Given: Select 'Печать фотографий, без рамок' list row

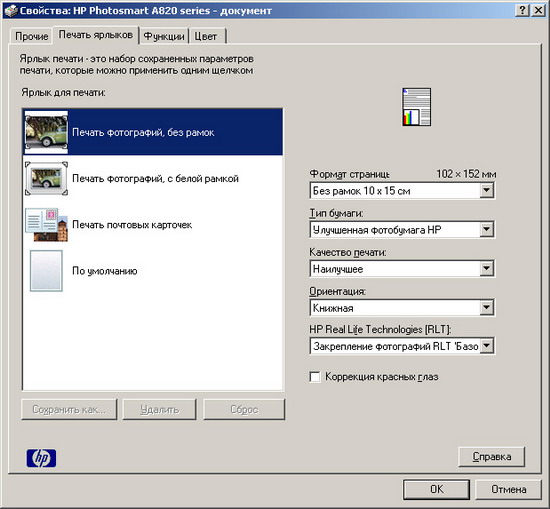Looking at the screenshot, I should coord(153,132).
